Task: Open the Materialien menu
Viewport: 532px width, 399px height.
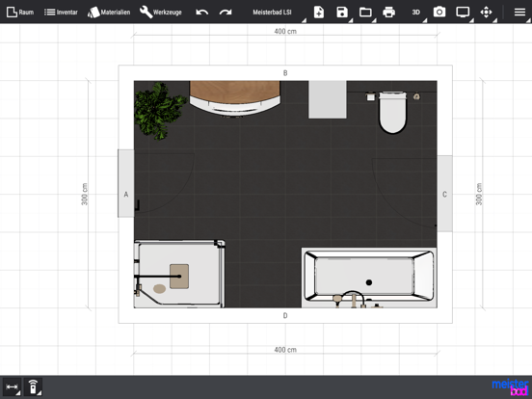Action: coord(109,13)
